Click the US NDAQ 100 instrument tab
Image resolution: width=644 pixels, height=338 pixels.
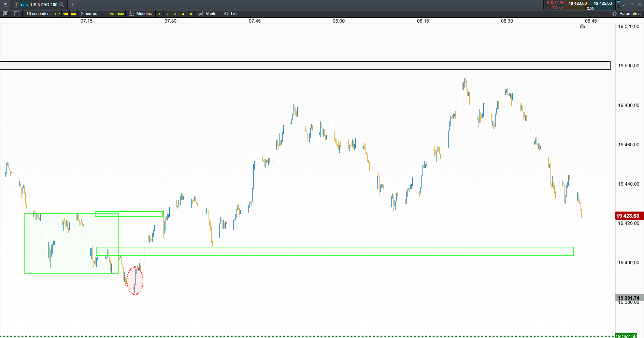click(44, 5)
